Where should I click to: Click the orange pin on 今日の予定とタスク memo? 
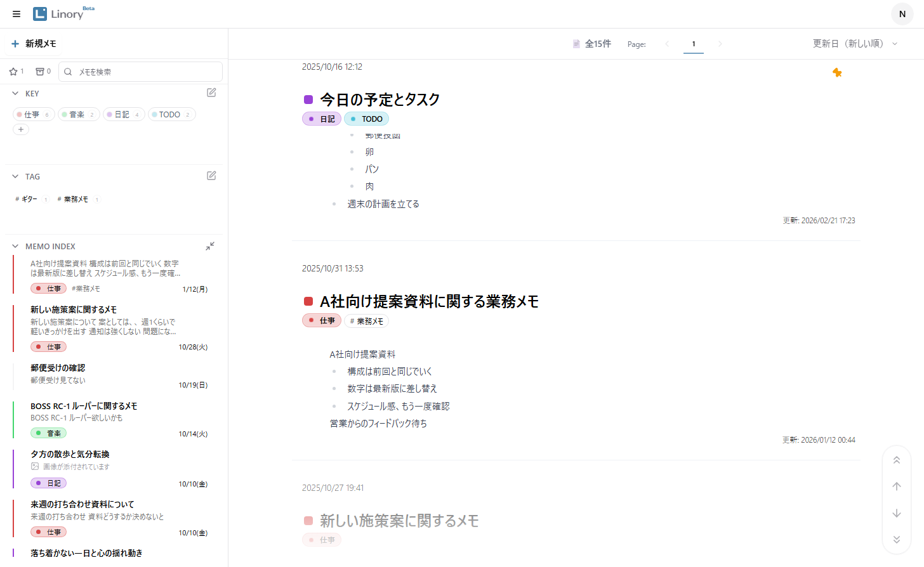click(x=837, y=72)
